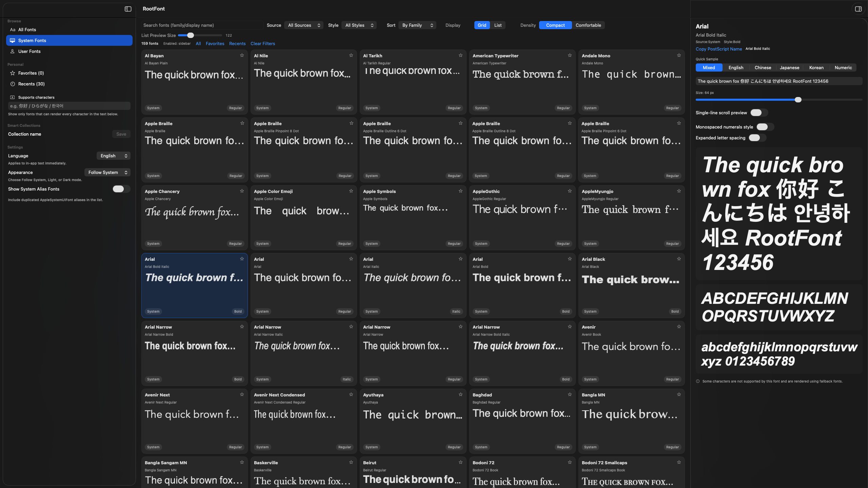Star the Avenir Next Condensed card

(351, 394)
